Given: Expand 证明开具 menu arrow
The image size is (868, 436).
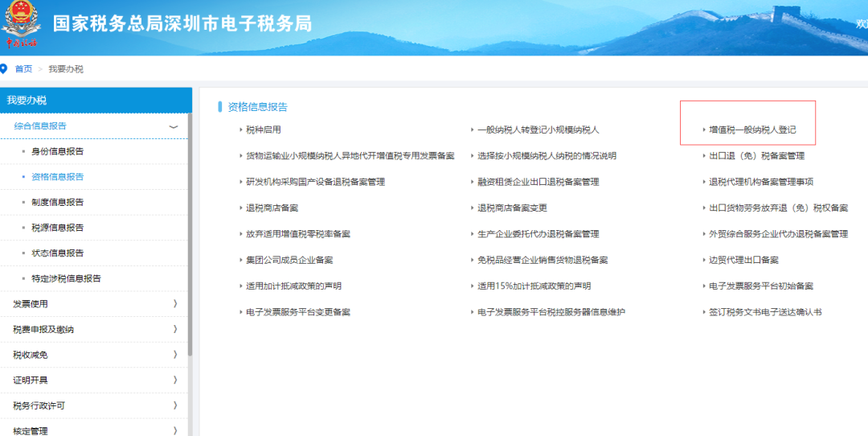Looking at the screenshot, I should [175, 380].
